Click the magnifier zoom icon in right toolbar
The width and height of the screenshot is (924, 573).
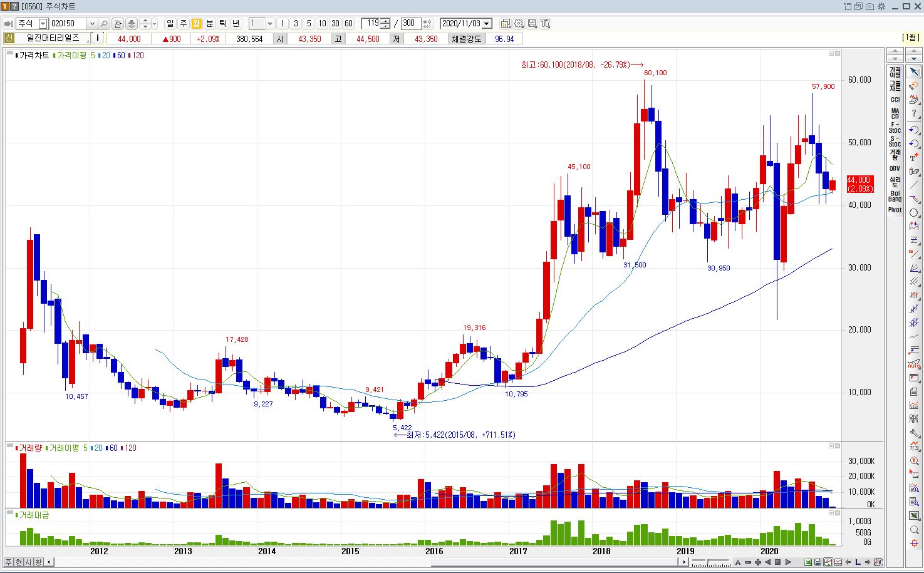[x=915, y=529]
